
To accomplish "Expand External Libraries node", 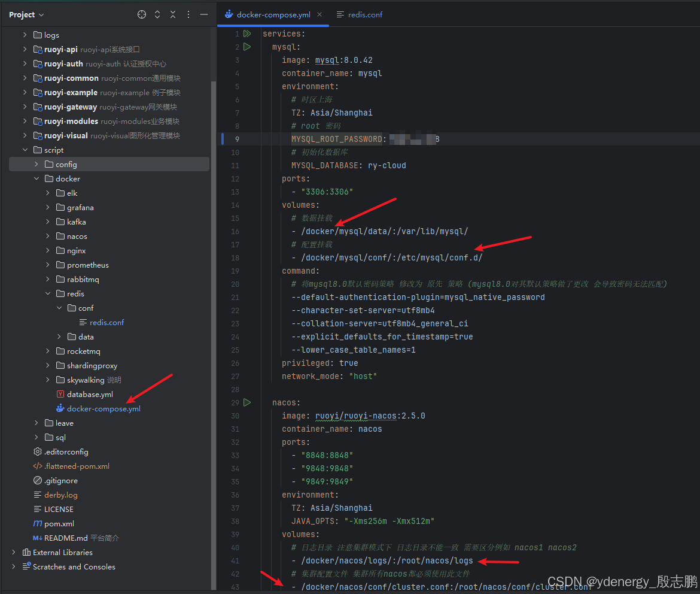I will tap(14, 552).
